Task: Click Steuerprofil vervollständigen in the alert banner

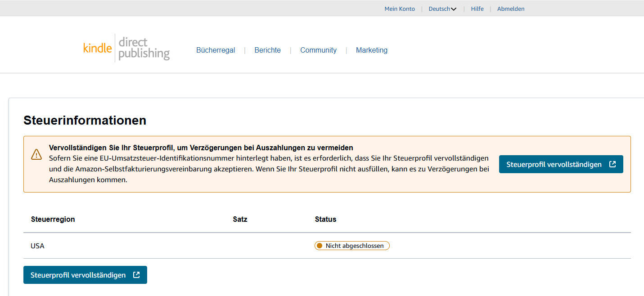Action: [561, 164]
